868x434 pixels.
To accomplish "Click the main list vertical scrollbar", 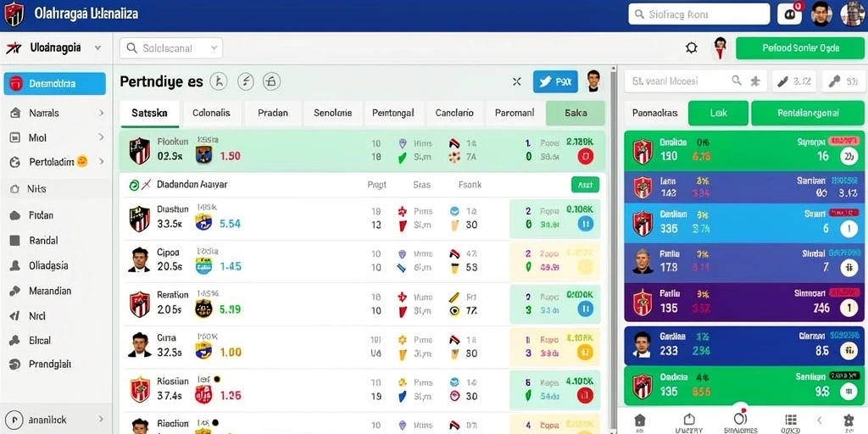I will 614,249.
